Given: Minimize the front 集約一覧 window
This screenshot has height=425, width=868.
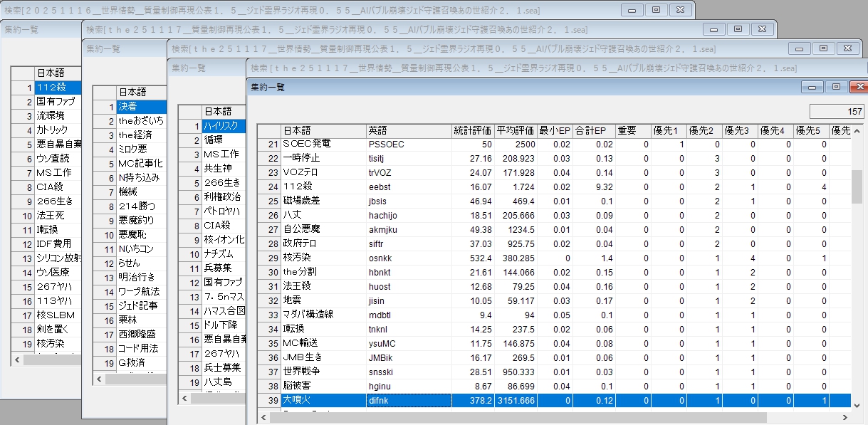Looking at the screenshot, I should click(x=812, y=87).
